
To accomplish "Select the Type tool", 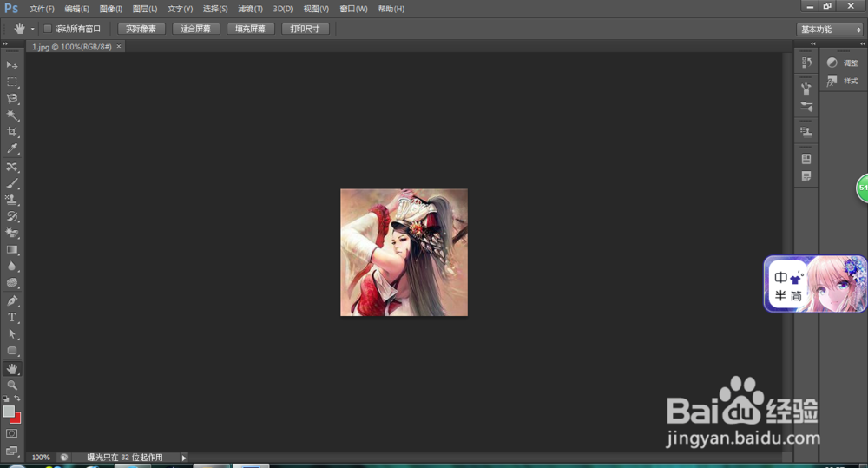I will (11, 317).
